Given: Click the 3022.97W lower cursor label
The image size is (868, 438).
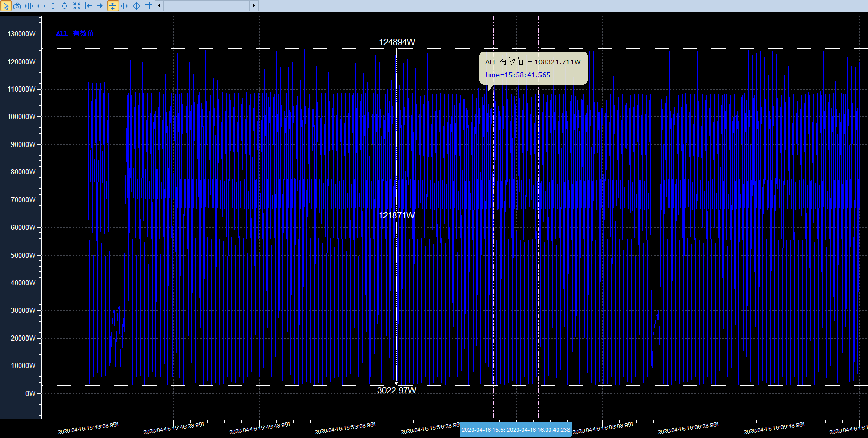Looking at the screenshot, I should tap(396, 390).
